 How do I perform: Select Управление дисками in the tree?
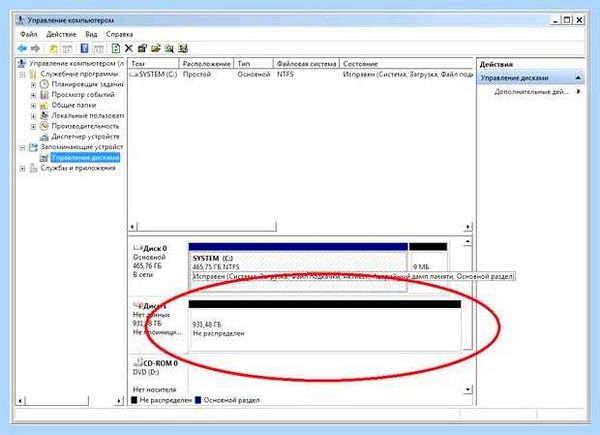tap(85, 158)
